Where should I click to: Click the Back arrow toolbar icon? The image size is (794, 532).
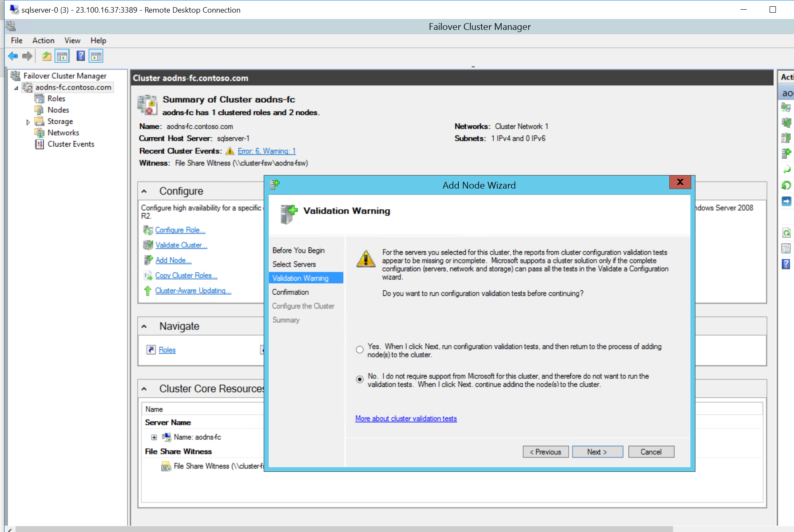[13, 56]
